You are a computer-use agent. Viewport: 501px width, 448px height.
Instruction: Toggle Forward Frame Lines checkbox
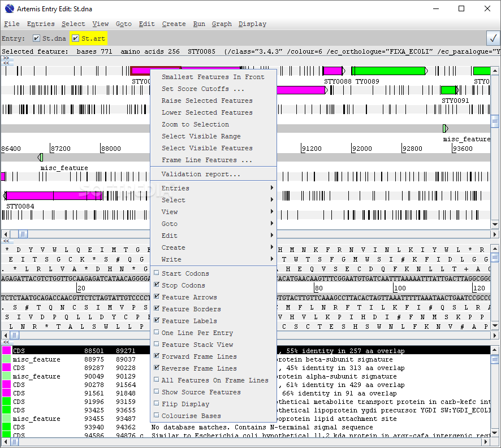click(157, 356)
